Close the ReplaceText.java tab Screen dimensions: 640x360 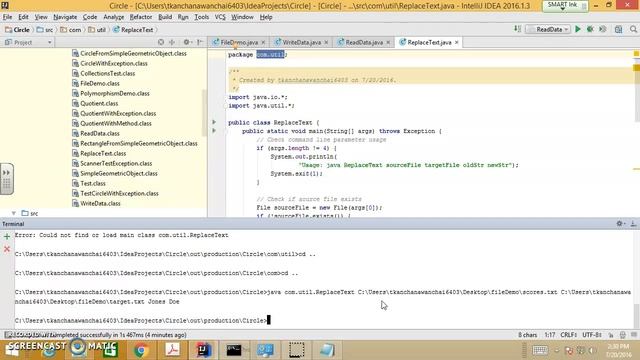[457, 42]
